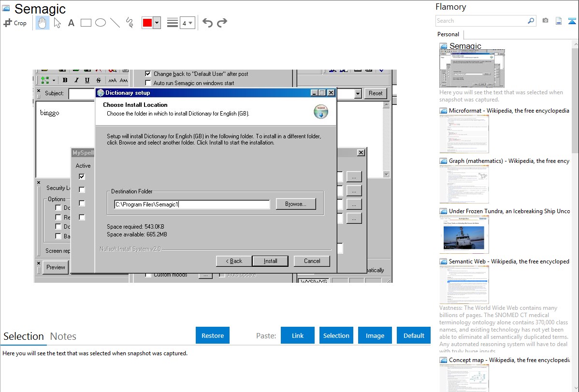
Task: Switch to the Selection tab
Action: point(24,336)
